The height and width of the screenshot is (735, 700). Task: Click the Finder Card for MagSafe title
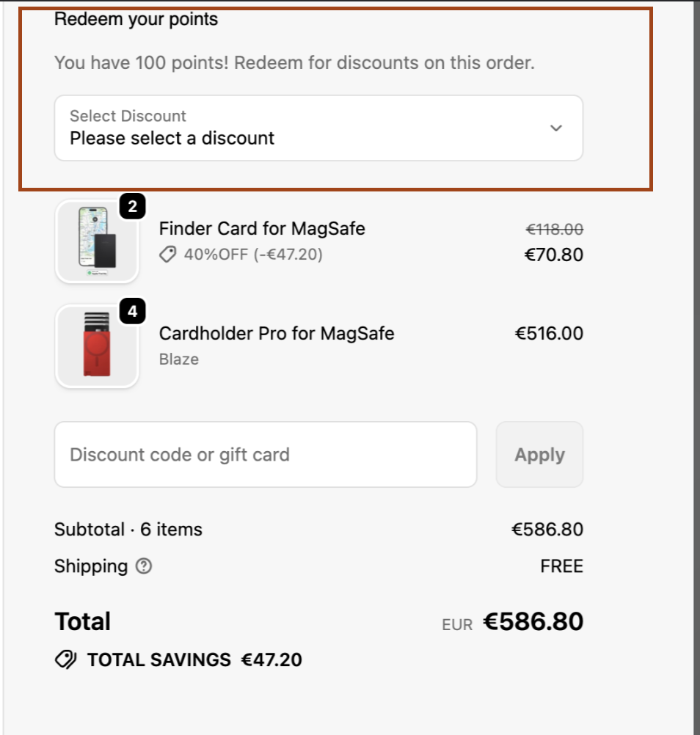262,229
